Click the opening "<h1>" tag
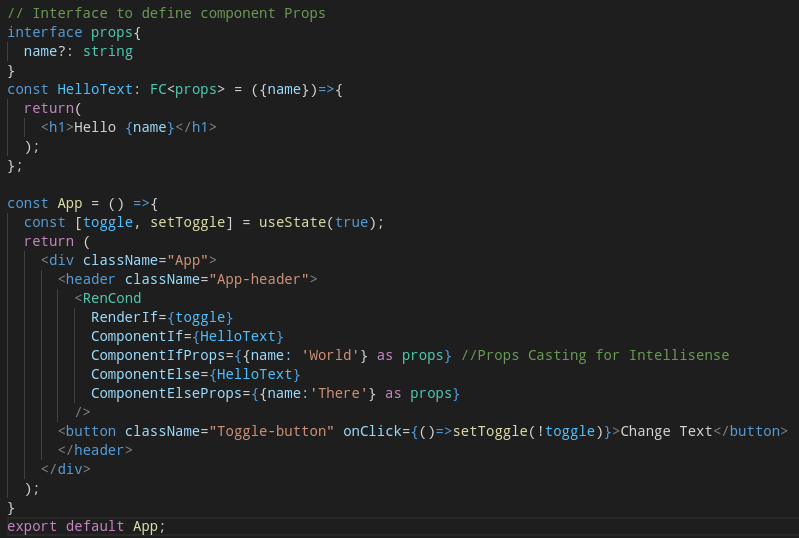 coord(58,127)
